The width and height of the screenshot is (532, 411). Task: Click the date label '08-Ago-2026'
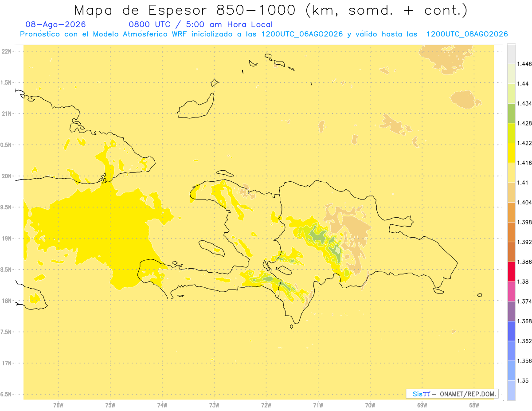click(56, 25)
